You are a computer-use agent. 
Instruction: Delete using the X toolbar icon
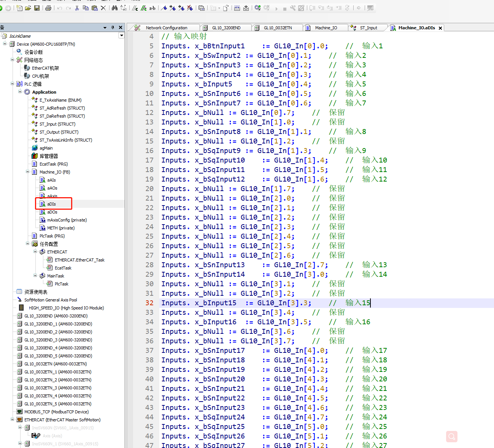(x=103, y=8)
